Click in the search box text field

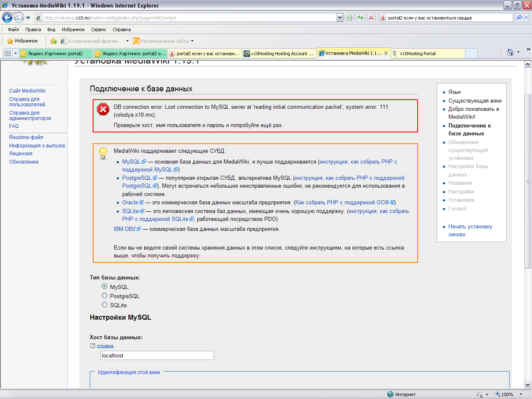tap(446, 17)
